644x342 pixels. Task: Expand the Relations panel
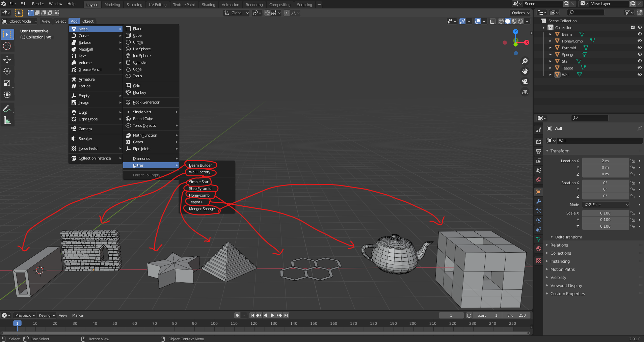pos(559,245)
